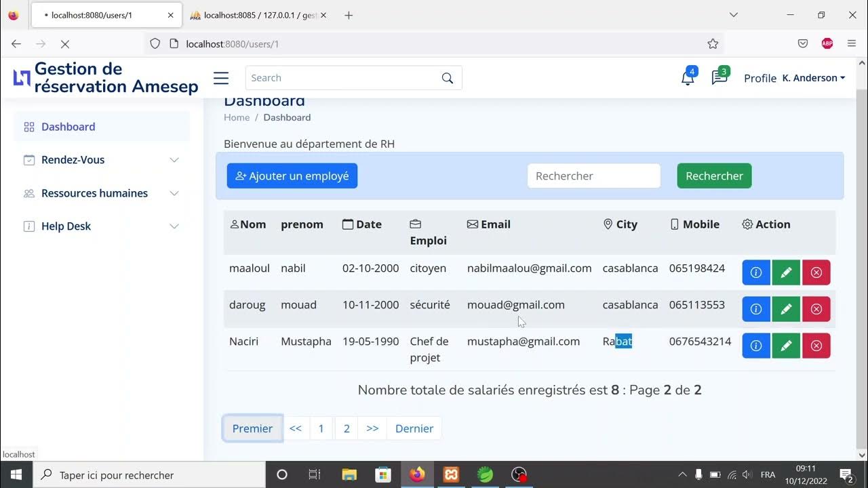The width and height of the screenshot is (868, 488).
Task: Go to previous page with <<
Action: [296, 428]
